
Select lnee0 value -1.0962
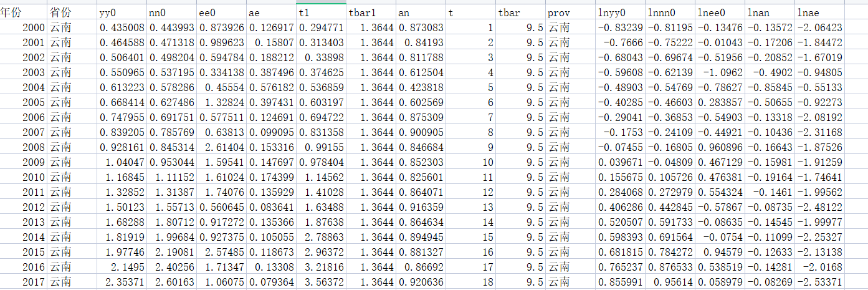click(x=720, y=72)
